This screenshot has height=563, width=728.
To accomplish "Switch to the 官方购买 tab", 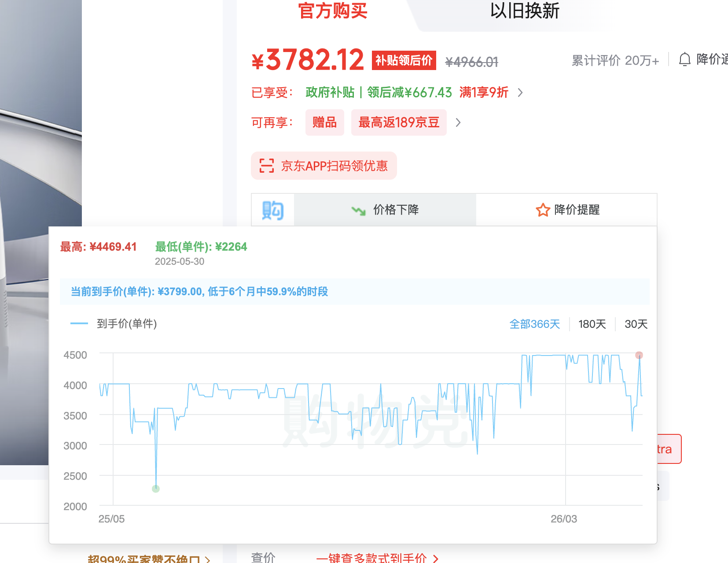I will (x=333, y=11).
